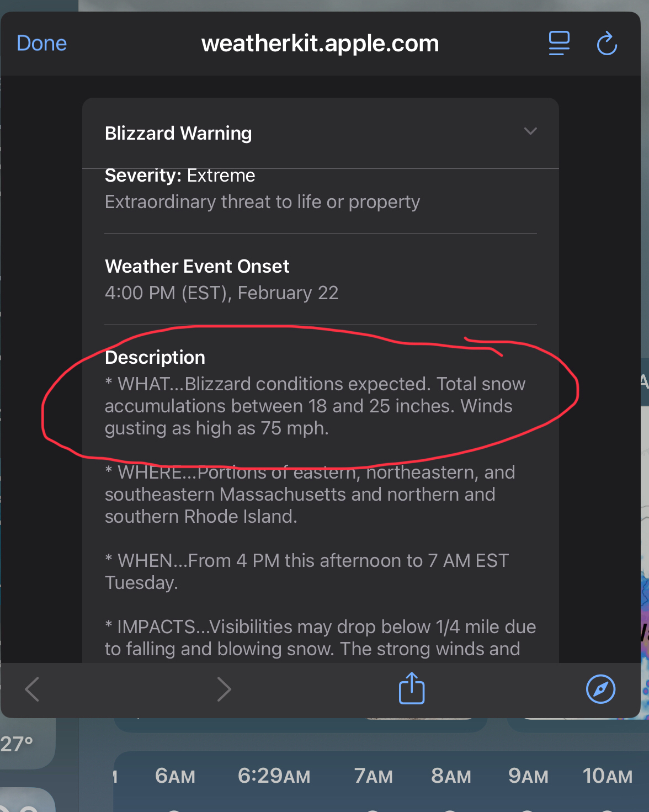Tap the Done button
649x812 pixels.
pyautogui.click(x=42, y=43)
